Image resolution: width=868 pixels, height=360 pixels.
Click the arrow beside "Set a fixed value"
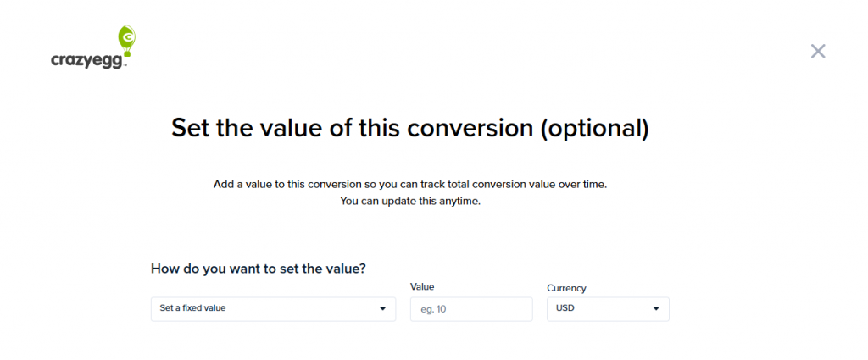click(x=382, y=309)
